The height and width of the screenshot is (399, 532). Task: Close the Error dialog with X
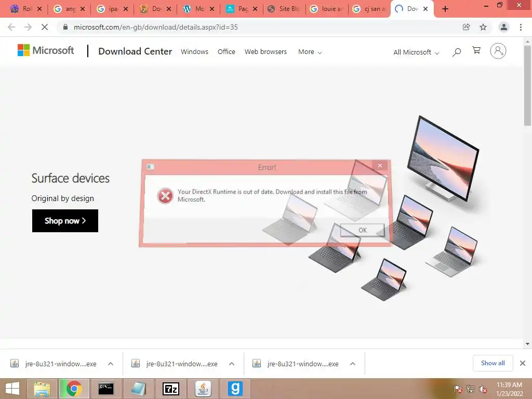point(380,166)
